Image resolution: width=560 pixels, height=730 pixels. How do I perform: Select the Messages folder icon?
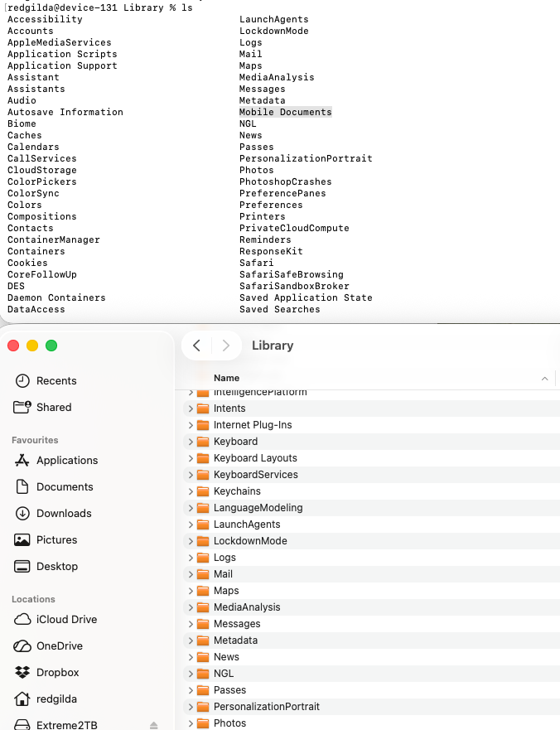click(x=203, y=624)
